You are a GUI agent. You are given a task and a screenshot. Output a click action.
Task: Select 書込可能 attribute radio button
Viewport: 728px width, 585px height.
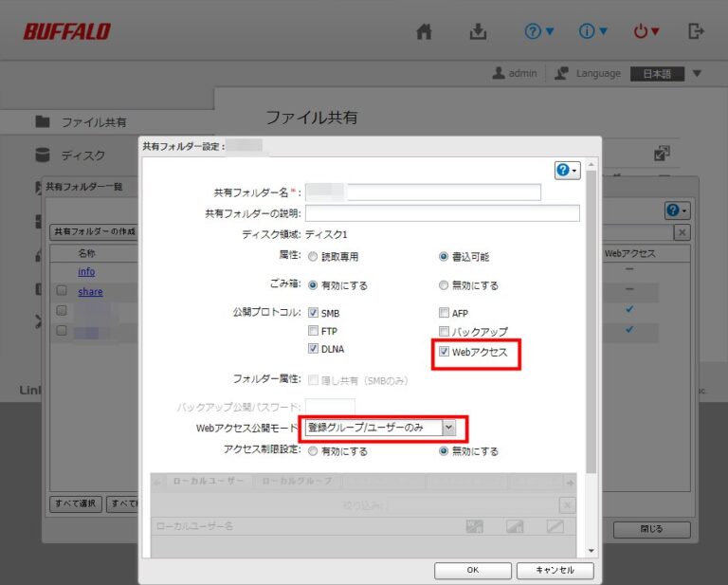coord(444,257)
